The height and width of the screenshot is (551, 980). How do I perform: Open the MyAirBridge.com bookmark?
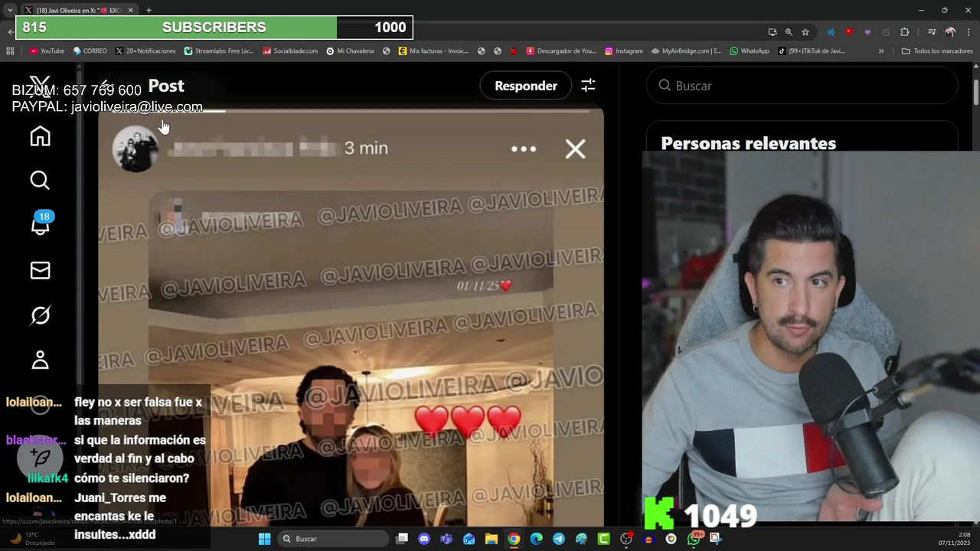point(687,51)
